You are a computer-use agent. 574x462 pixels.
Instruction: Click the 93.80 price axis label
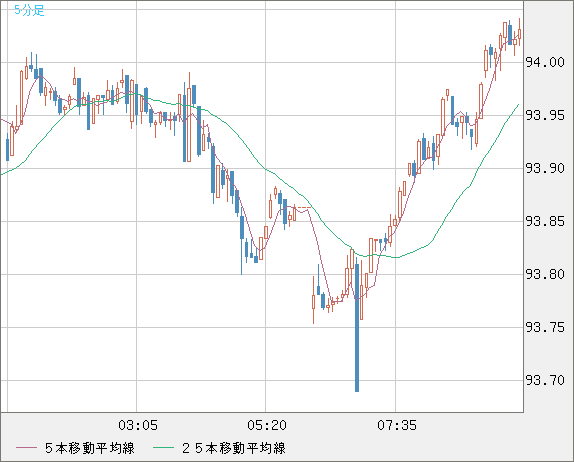[x=545, y=274]
